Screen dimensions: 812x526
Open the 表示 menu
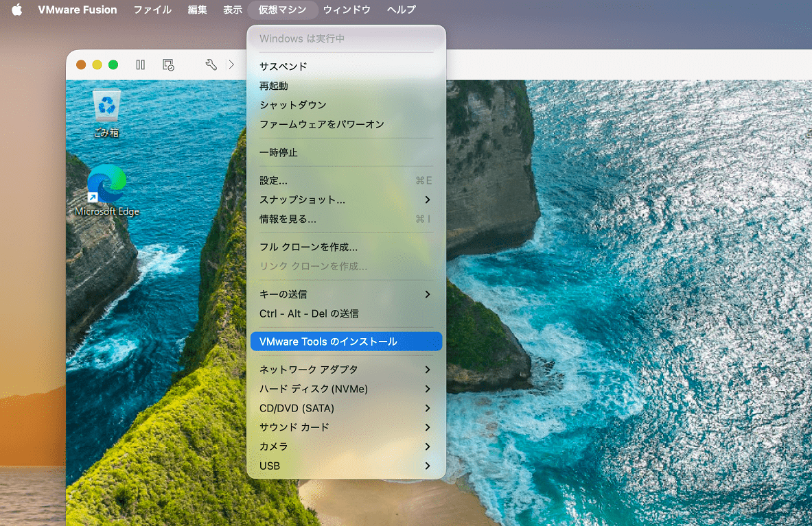tap(233, 10)
